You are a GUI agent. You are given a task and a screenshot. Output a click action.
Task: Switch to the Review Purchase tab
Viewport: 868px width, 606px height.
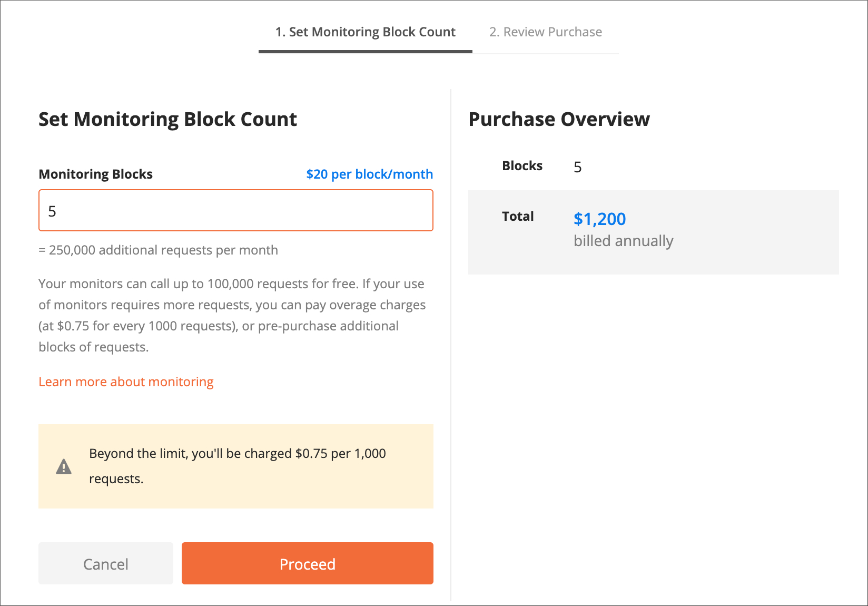tap(545, 32)
